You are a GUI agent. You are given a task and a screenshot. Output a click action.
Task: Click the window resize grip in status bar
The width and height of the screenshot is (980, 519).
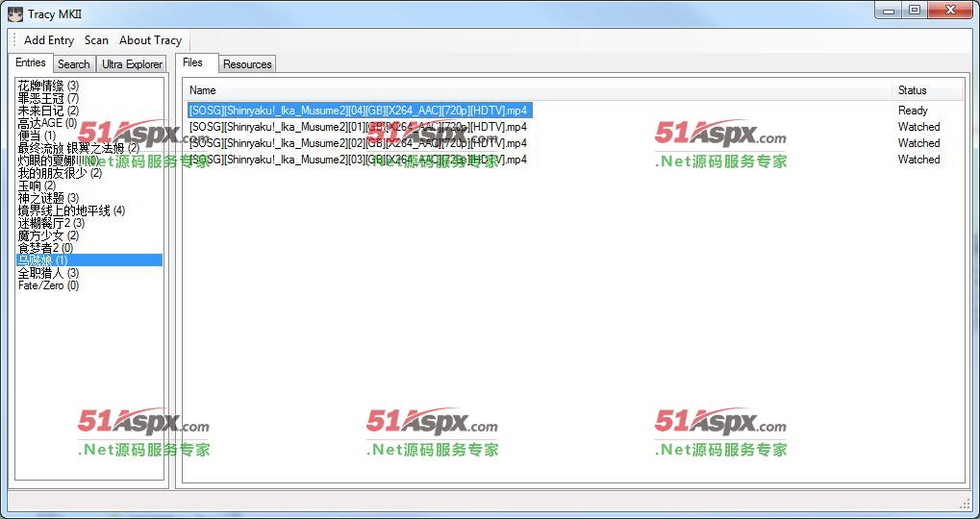point(965,502)
